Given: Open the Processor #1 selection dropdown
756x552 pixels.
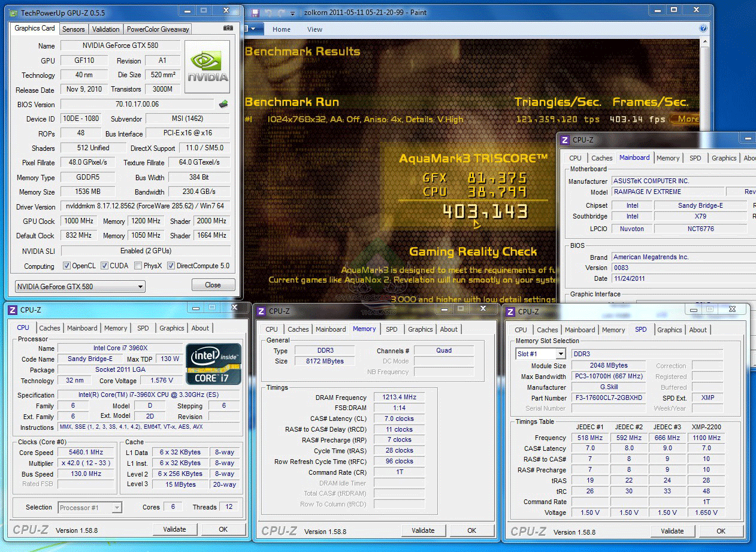Looking at the screenshot, I should coord(90,508).
